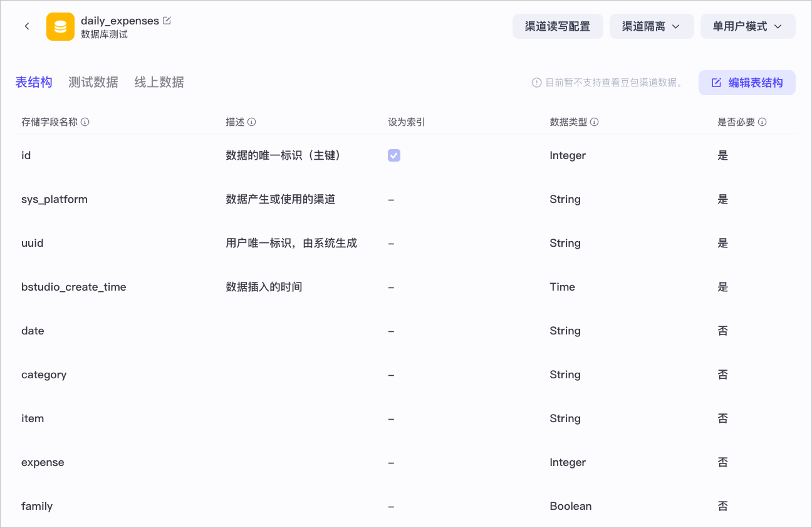Edit the daily_expenses name with pencil icon
Viewport: 812px width, 528px height.
tap(167, 20)
